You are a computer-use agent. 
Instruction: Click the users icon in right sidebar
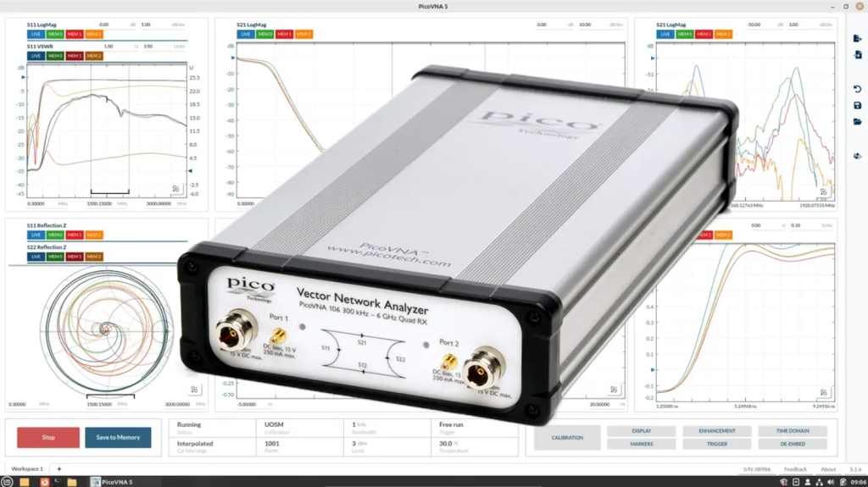(858, 156)
